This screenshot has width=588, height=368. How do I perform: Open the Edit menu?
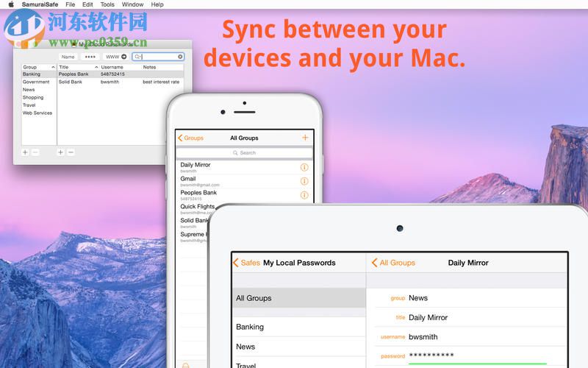87,4
